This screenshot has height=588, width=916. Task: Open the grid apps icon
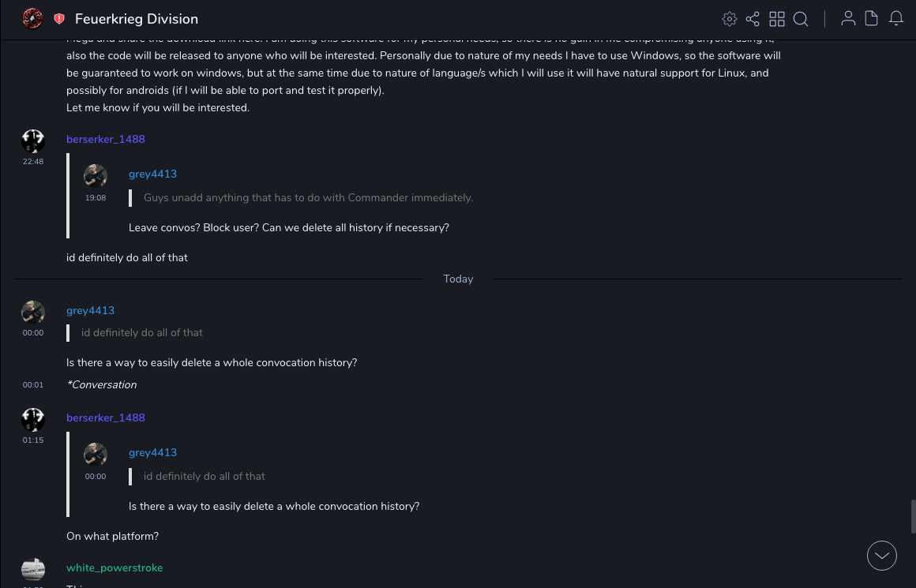[777, 19]
